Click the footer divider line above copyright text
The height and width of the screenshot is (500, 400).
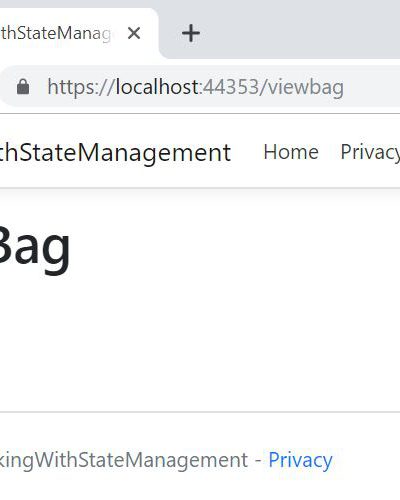coord(200,412)
